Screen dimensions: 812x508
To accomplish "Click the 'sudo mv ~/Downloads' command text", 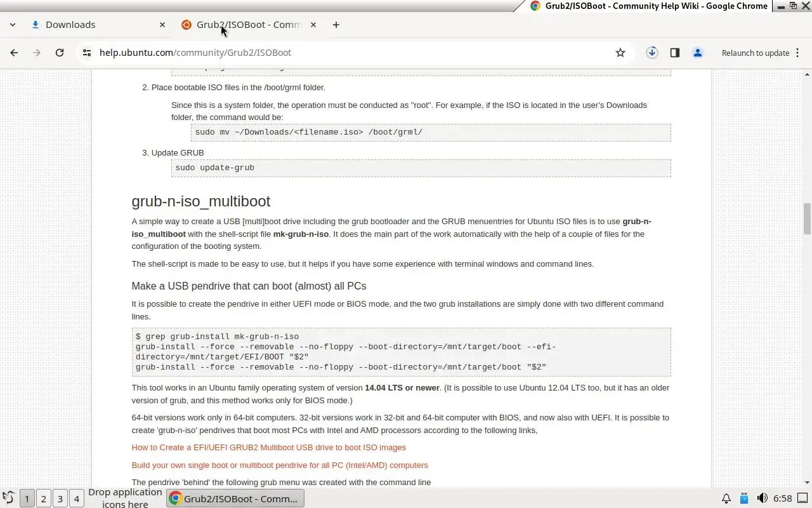I will 308,132.
